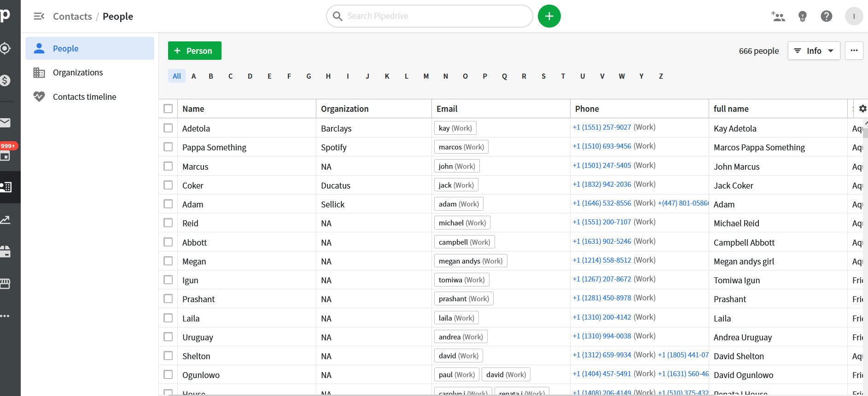Filter people by letter S

click(x=543, y=76)
